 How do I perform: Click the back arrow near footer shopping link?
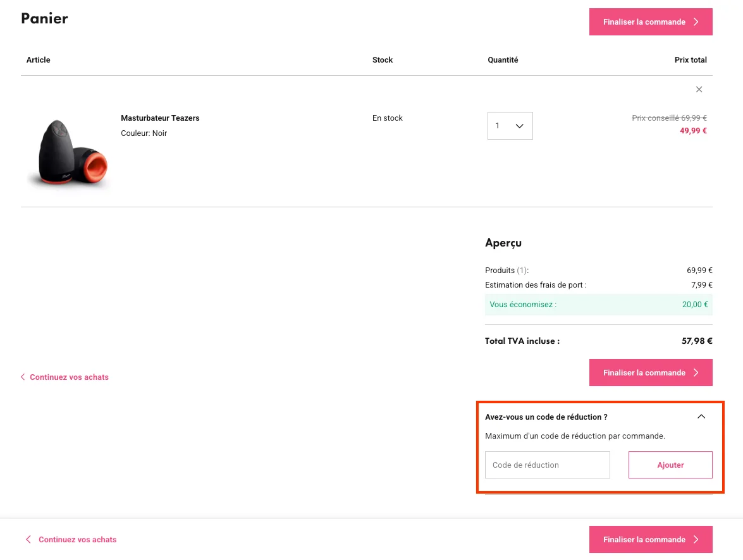[x=28, y=539]
